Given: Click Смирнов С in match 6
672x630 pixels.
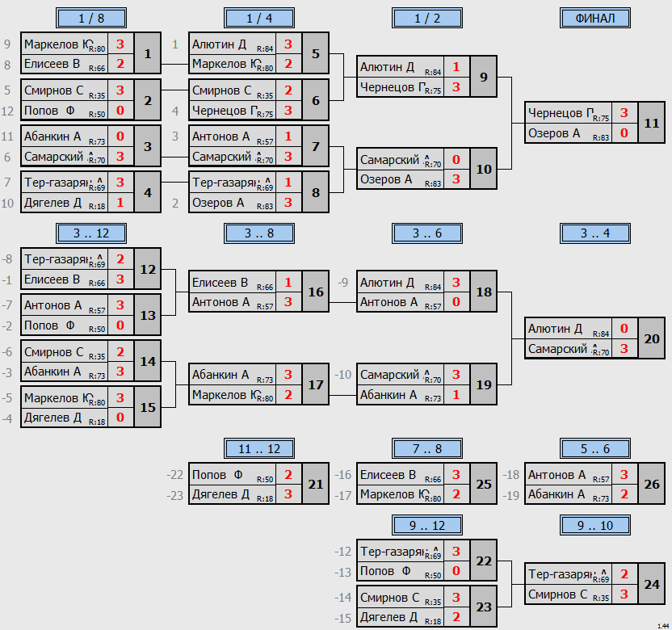Looking at the screenshot, I should point(221,90).
